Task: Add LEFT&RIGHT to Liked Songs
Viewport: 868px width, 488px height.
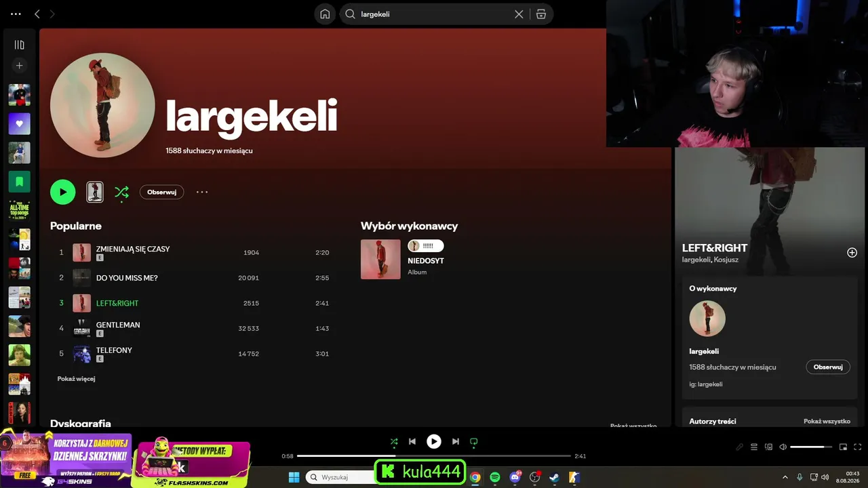Action: click(x=852, y=253)
